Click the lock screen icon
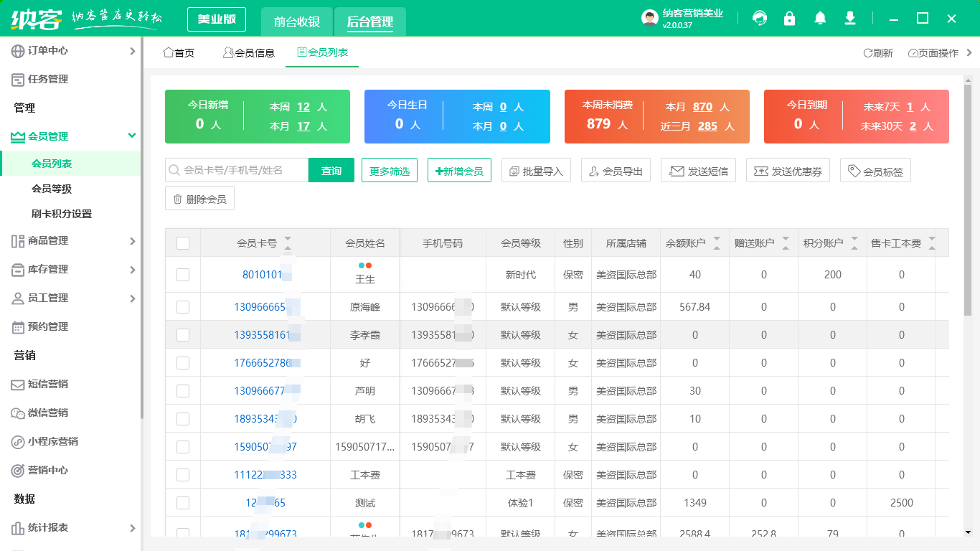Screen dimensions: 980x551 pos(790,19)
